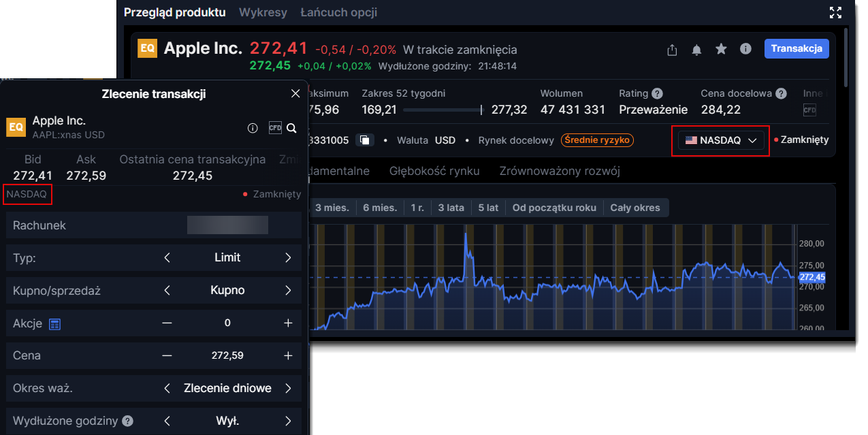
Task: Click the search magnifier in the order ticket
Action: tap(291, 128)
